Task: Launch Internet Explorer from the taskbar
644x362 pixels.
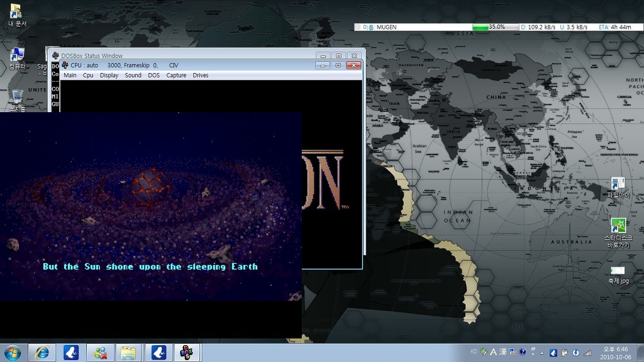Action: pos(42,353)
